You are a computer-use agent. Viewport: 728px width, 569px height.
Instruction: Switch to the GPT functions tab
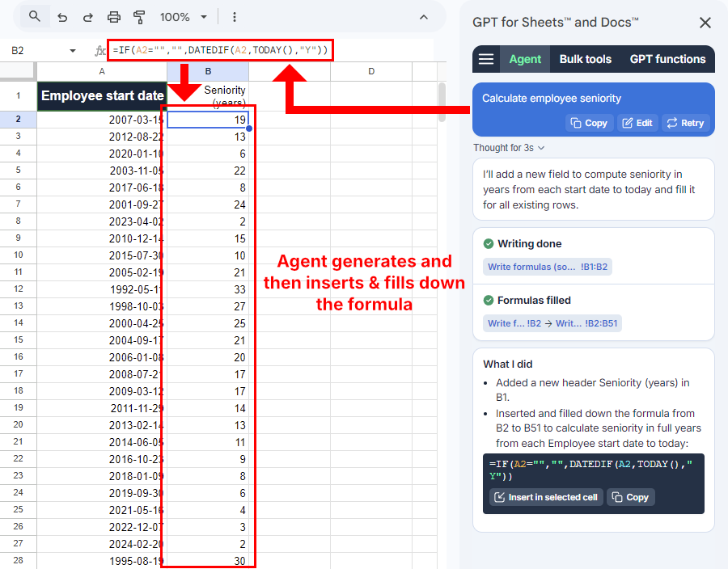click(669, 59)
